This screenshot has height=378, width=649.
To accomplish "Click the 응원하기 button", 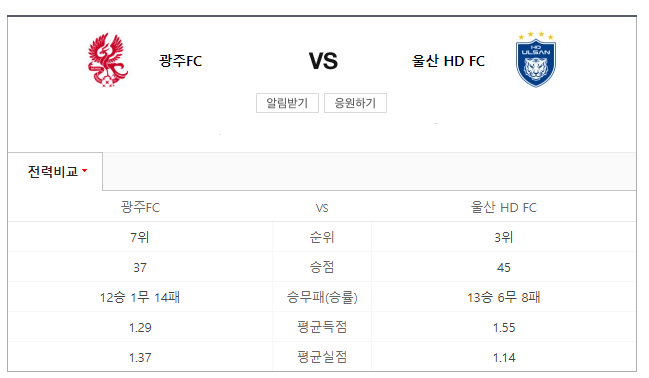I will (355, 103).
